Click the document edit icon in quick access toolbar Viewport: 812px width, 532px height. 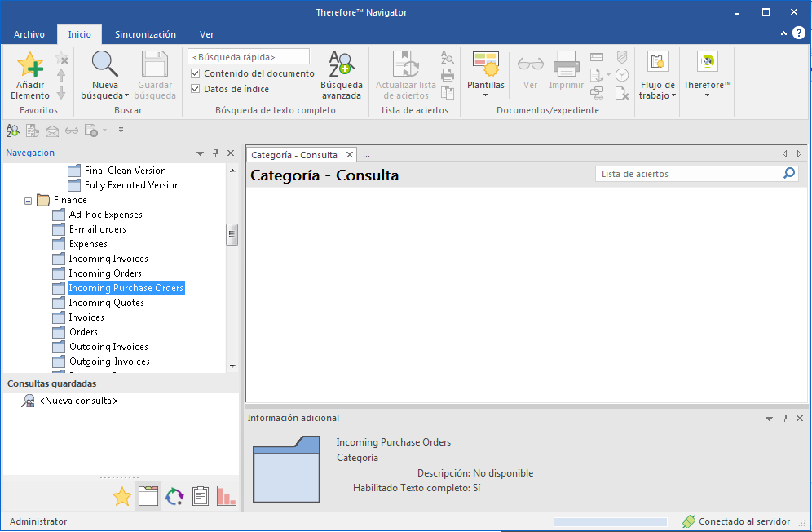point(32,131)
